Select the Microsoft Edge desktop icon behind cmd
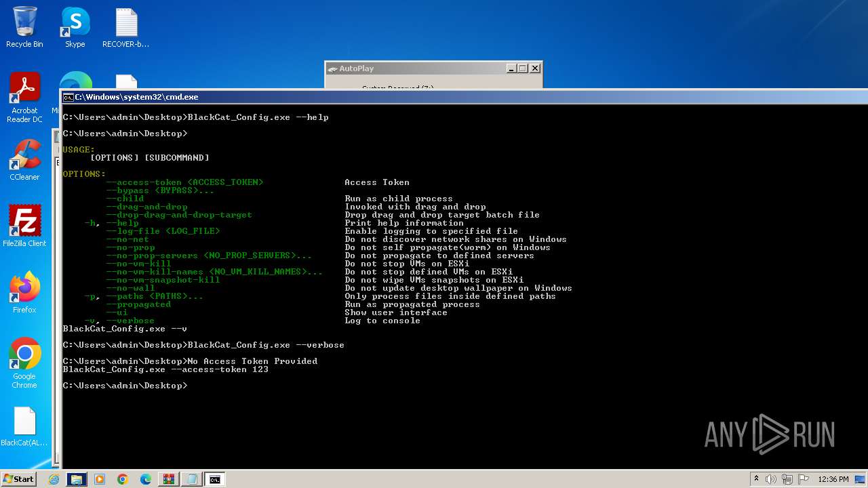Viewport: 868px width, 488px height. 75,80
